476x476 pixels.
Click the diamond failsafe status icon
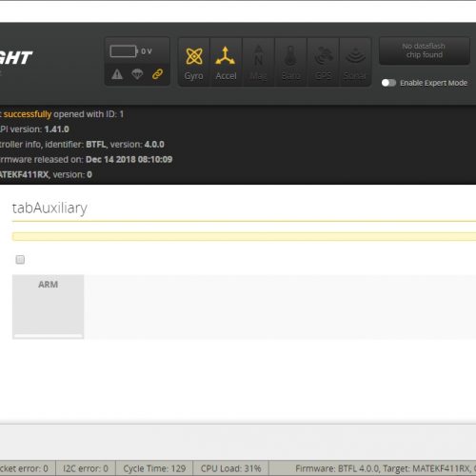(x=137, y=74)
